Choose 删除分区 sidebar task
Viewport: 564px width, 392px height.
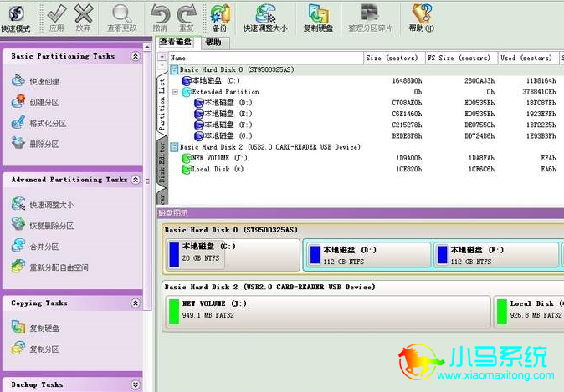(x=35, y=144)
